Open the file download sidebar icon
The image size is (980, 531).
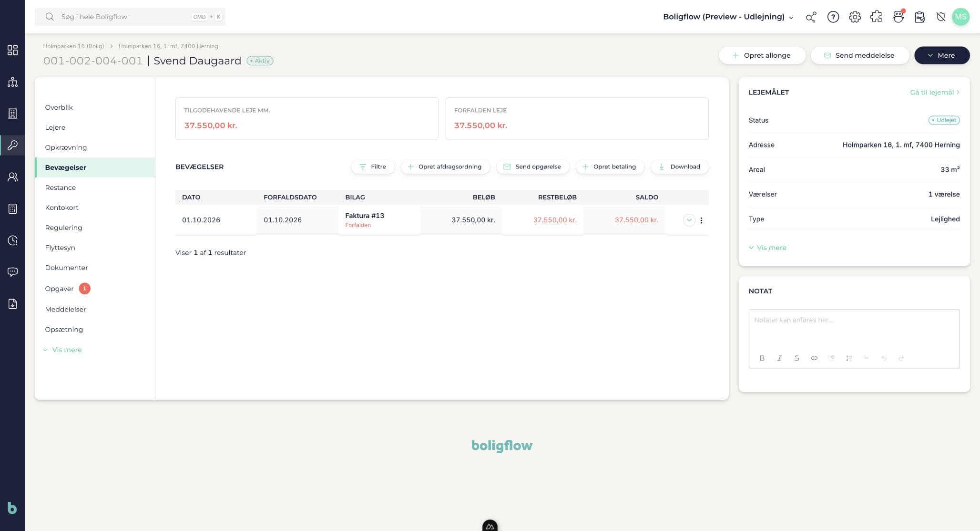click(12, 304)
